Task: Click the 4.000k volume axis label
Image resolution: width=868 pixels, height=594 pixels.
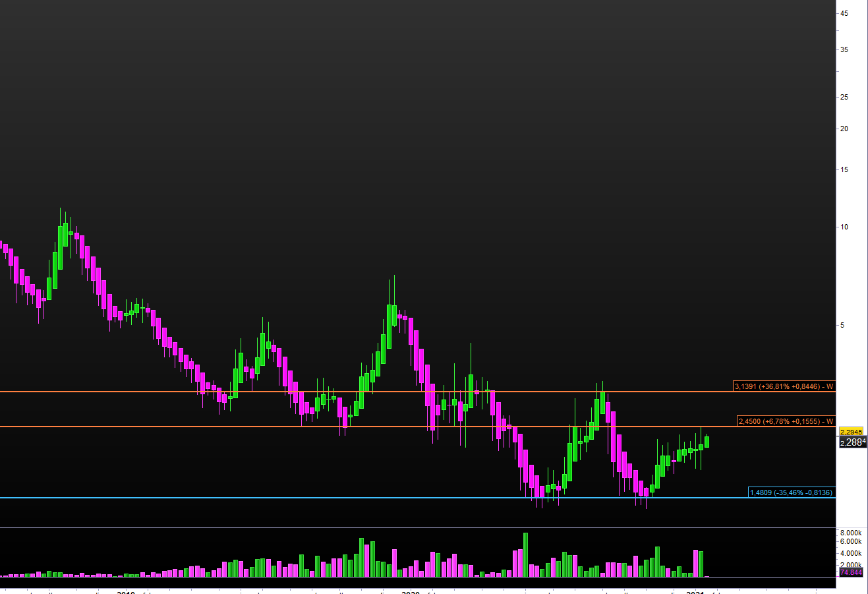Action: pos(851,553)
